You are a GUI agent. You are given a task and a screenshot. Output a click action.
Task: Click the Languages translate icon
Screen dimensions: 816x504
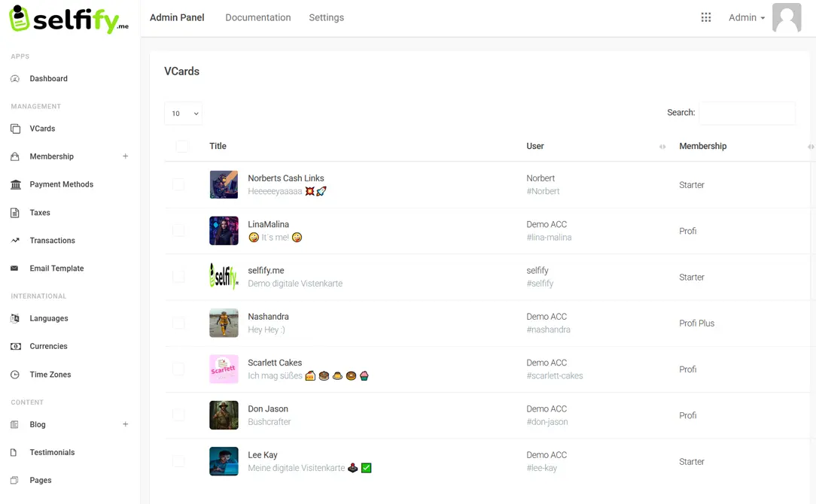tap(15, 319)
